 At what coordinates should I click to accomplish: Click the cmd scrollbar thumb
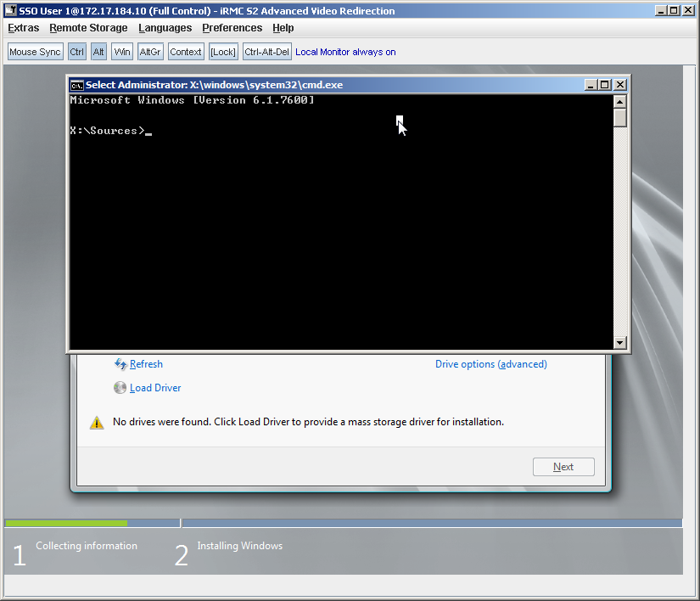pos(619,118)
